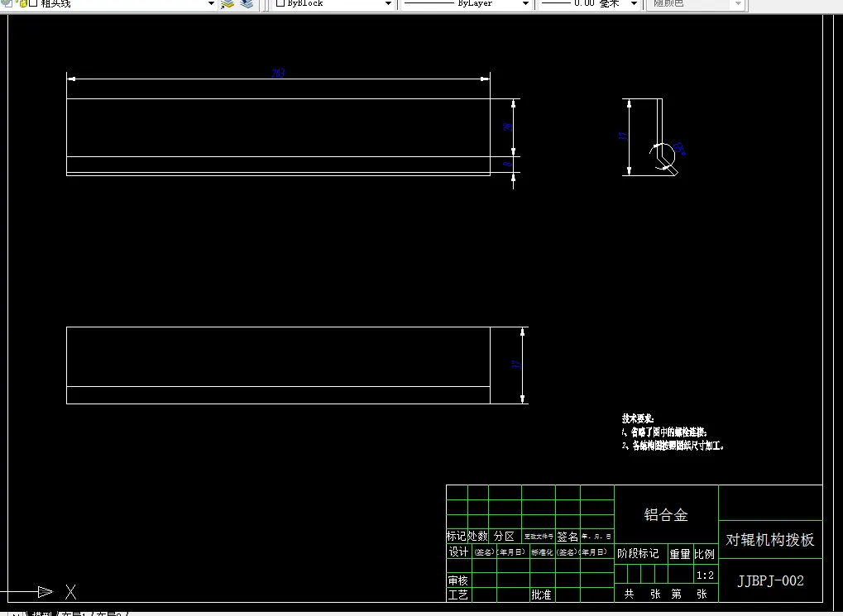Click the 审核 row label
Viewport: 843px width, 616px height.
tap(458, 580)
